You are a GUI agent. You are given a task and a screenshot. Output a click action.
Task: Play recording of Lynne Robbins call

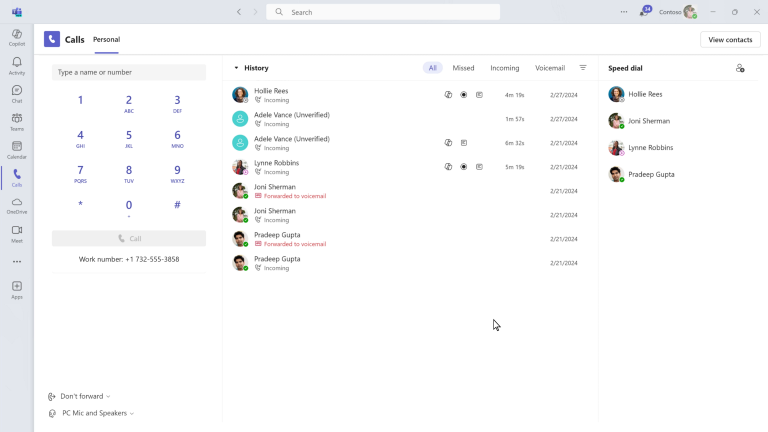463,167
